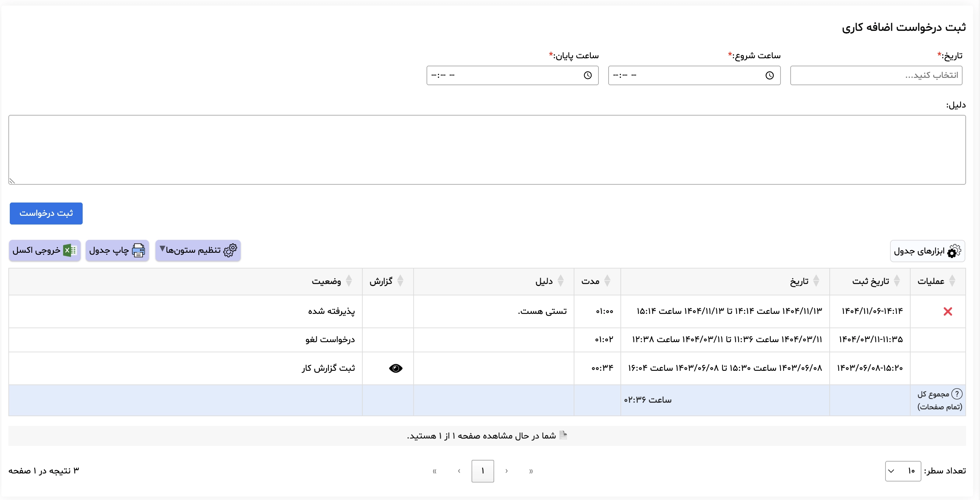Select page number 1 in pagination
980x500 pixels.
point(482,471)
